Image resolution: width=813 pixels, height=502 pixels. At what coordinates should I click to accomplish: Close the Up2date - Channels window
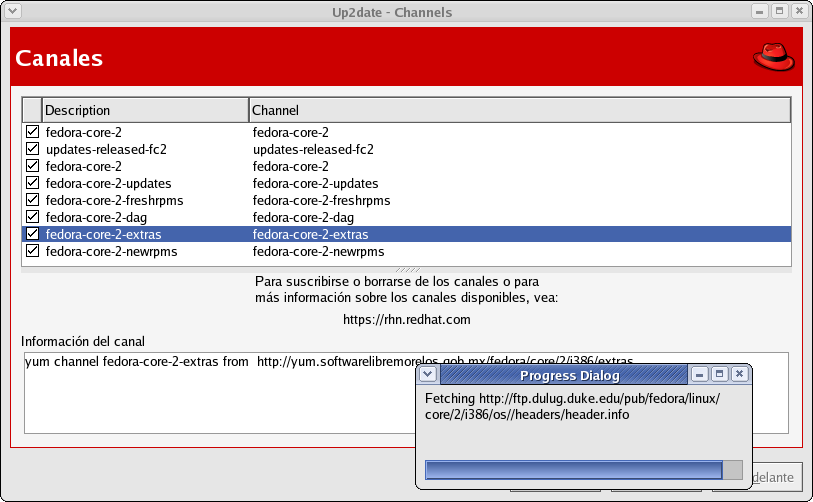pyautogui.click(x=800, y=11)
